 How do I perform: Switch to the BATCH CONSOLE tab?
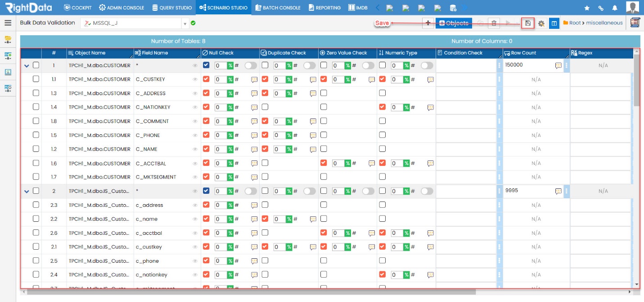tap(278, 7)
